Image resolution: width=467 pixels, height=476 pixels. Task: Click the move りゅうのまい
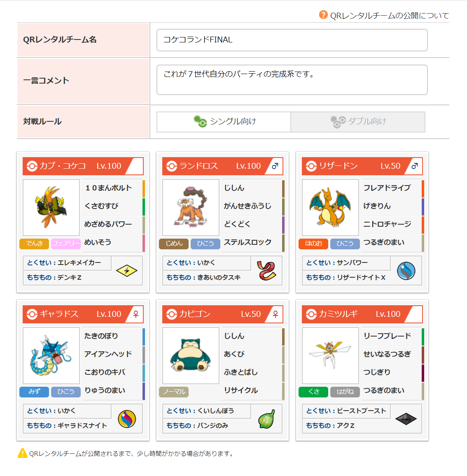tap(105, 390)
